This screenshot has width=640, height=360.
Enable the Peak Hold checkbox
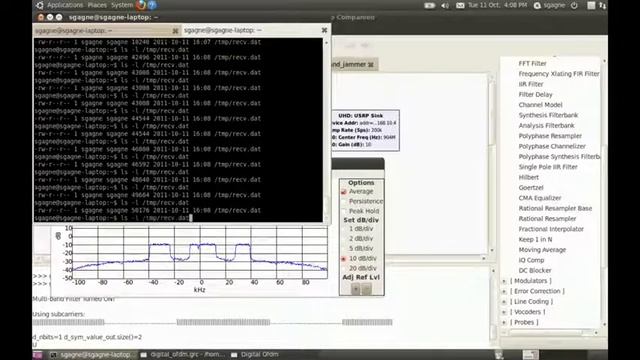[x=344, y=211]
